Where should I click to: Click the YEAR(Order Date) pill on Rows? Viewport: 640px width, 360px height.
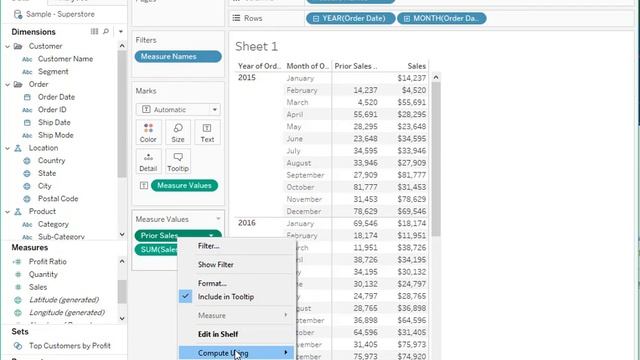click(x=351, y=18)
